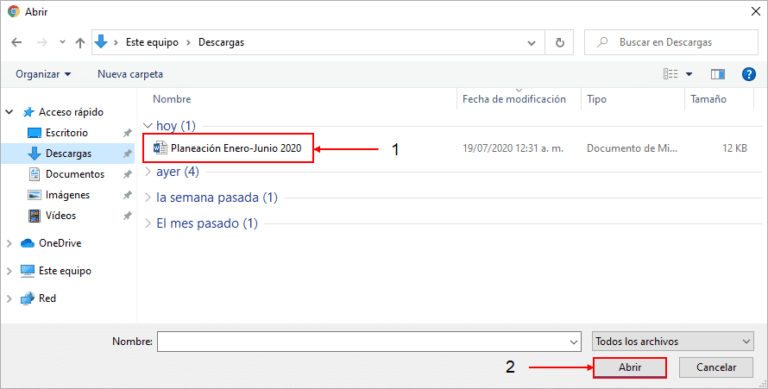Click the Nombre file name field
Screen dimensions: 768x389
pyautogui.click(x=369, y=341)
